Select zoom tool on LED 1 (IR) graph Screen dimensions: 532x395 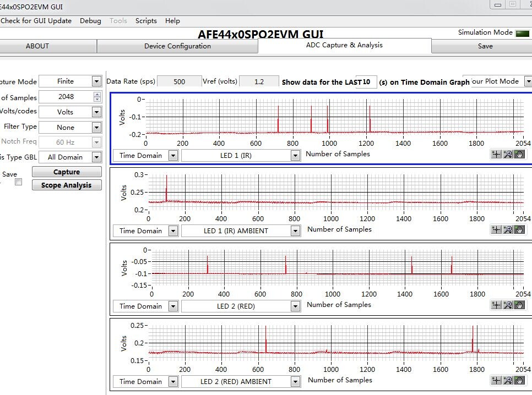[x=508, y=154]
